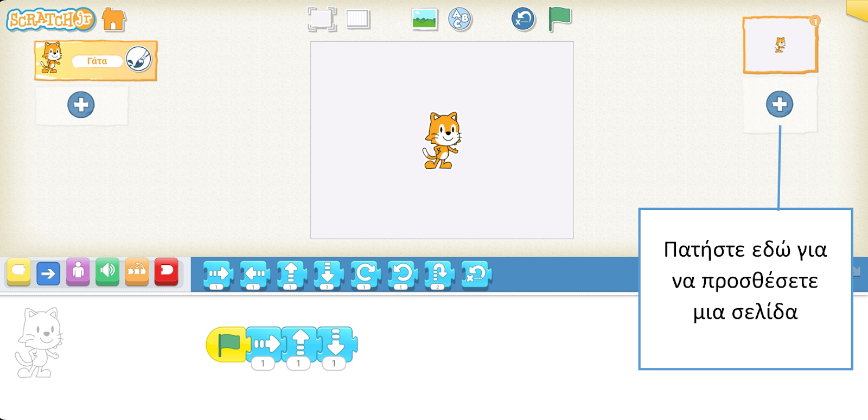Click the Move Right block in script
This screenshot has height=420, width=868.
265,343
